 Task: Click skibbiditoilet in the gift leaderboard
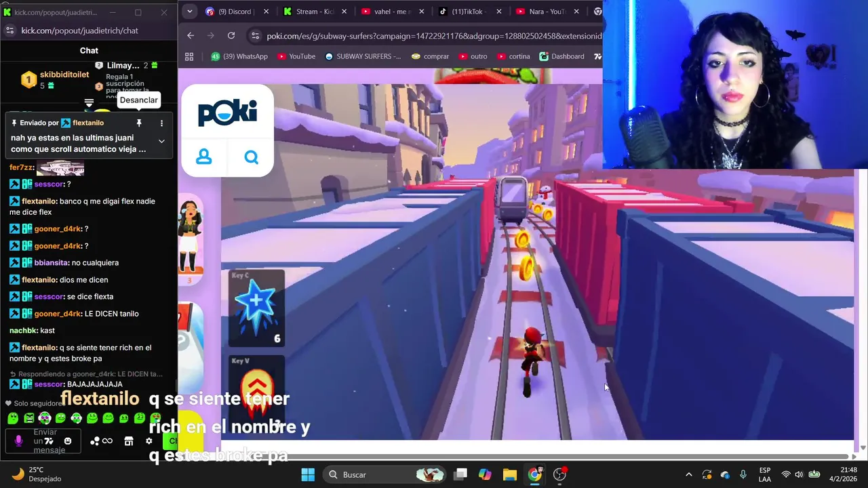point(64,75)
